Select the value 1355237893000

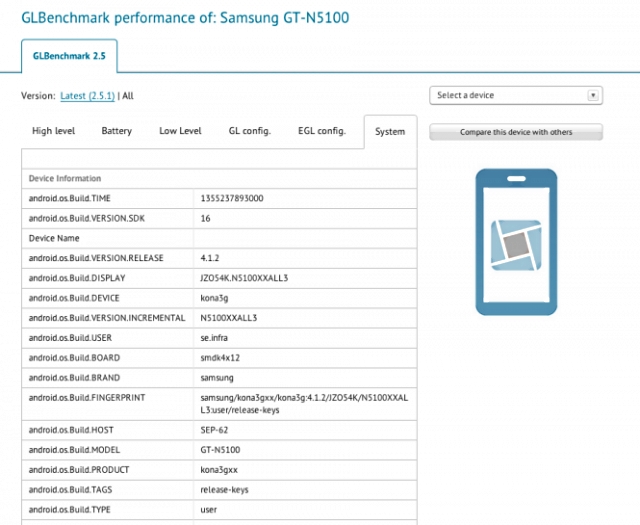(232, 198)
